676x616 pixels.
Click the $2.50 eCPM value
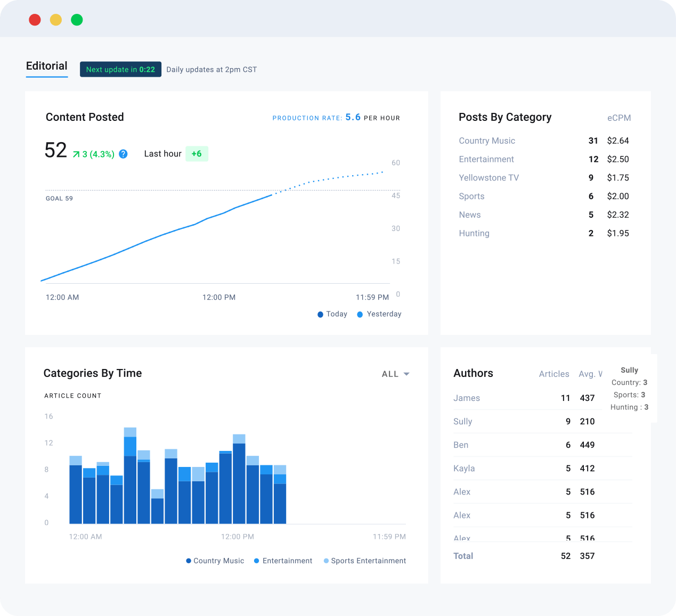click(x=618, y=159)
